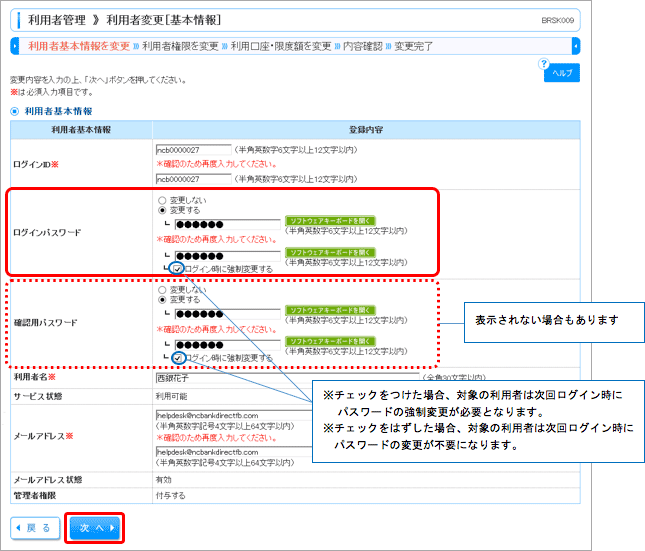Click the 内容確認 step label

click(x=363, y=46)
